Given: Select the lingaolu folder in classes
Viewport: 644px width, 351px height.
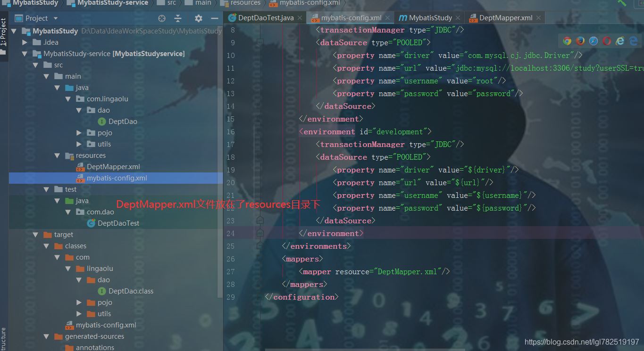Looking at the screenshot, I should coord(100,269).
